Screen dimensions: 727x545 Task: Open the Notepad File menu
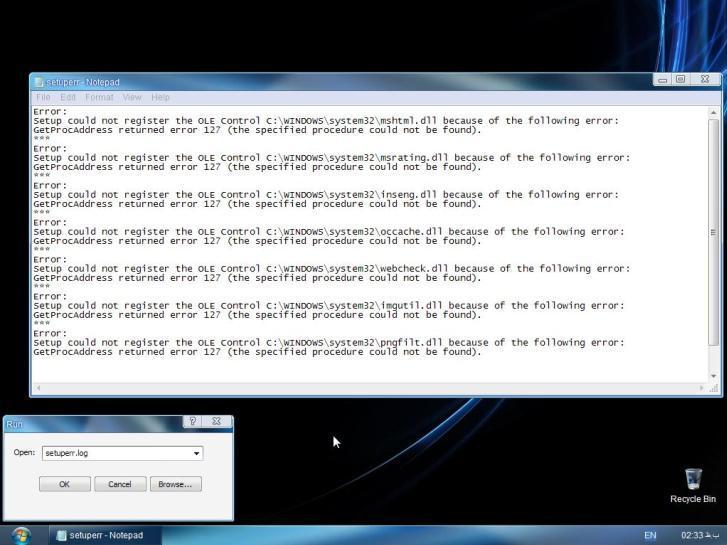click(43, 97)
